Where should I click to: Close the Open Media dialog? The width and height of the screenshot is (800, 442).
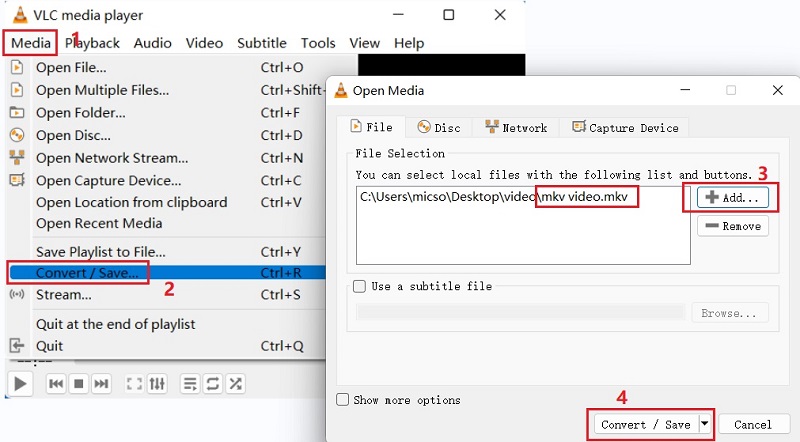tap(778, 90)
